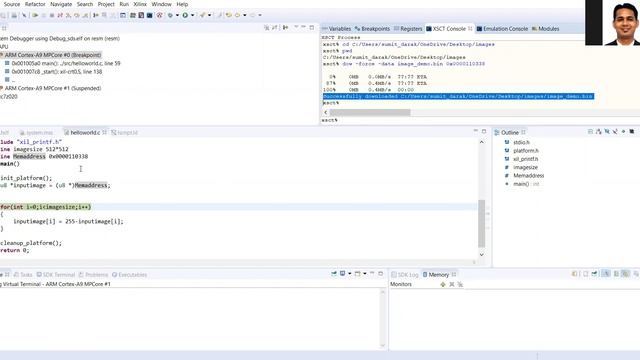640x360 pixels.
Task: Click the Debug bug icon in toolbar
Action: [x=170, y=15]
